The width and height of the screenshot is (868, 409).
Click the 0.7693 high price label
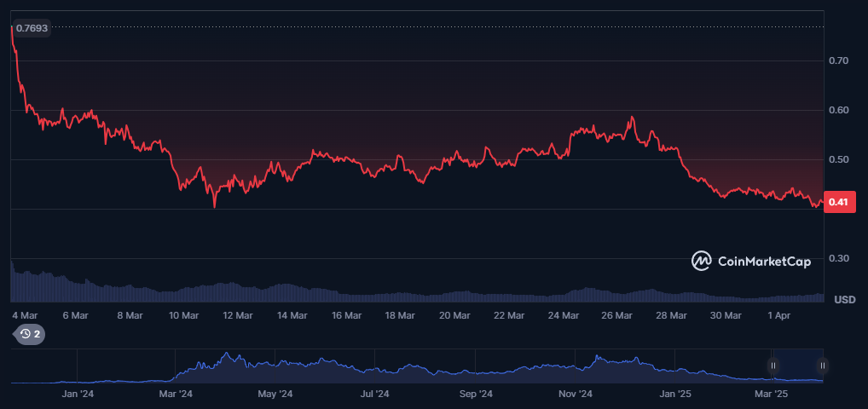coord(32,28)
